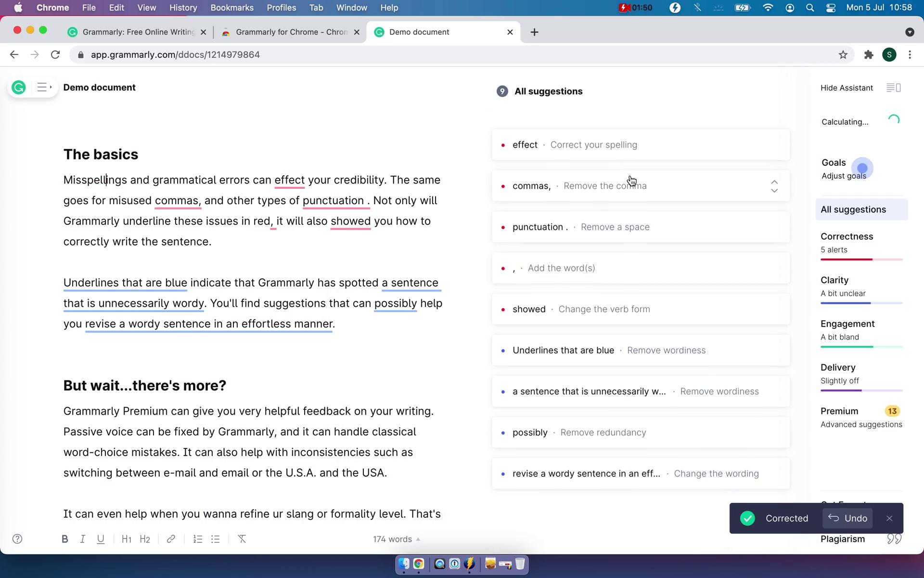Expand 'Underlines that are blue' wordiness card
Viewport: 924px width, 578px height.
coord(641,350)
